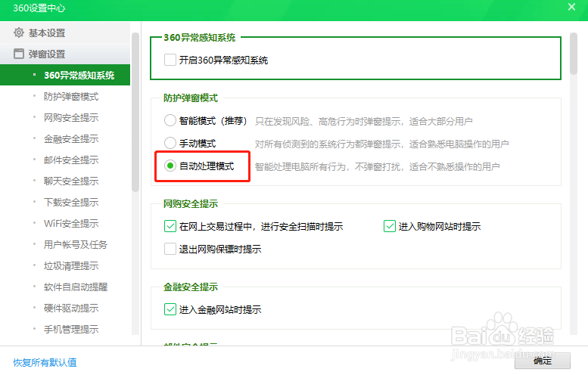Viewport: 588px width, 375px height.
Task: Open 下载安全提示 sidebar item
Action: 71,203
